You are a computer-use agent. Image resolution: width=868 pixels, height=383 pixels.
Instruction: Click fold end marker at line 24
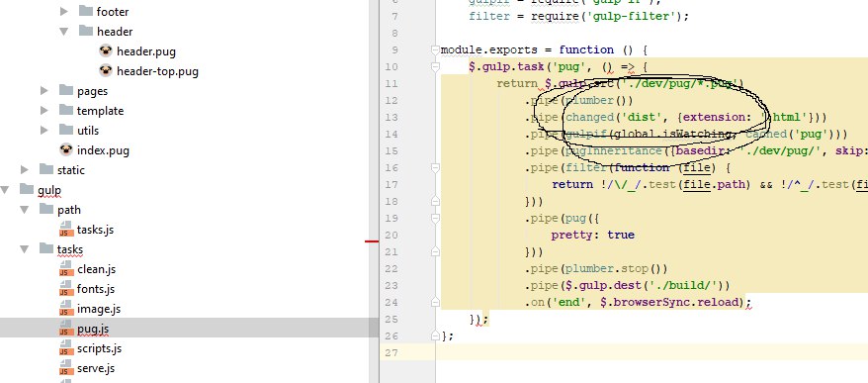click(435, 302)
